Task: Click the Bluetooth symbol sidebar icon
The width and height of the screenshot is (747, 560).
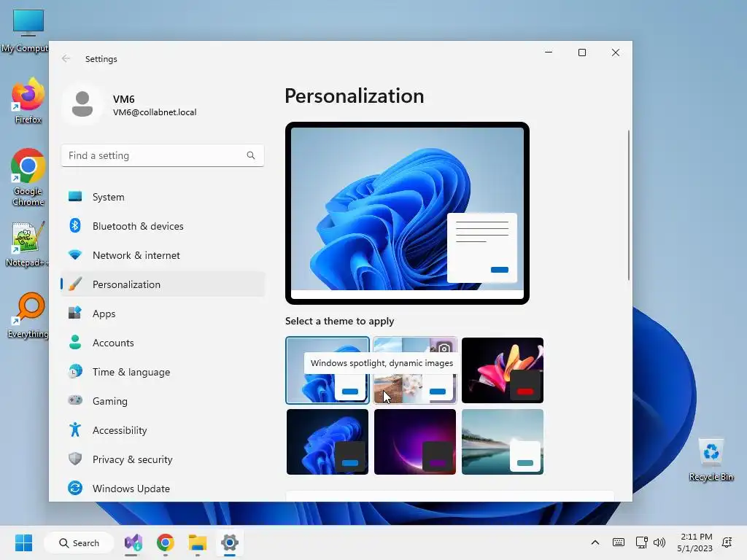Action: point(75,225)
